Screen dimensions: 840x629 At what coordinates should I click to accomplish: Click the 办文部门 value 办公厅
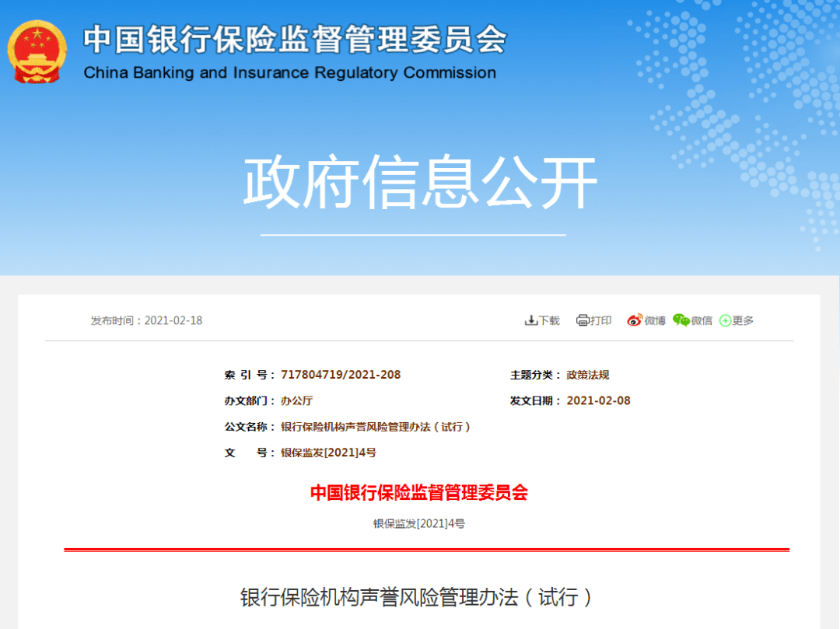tap(297, 400)
